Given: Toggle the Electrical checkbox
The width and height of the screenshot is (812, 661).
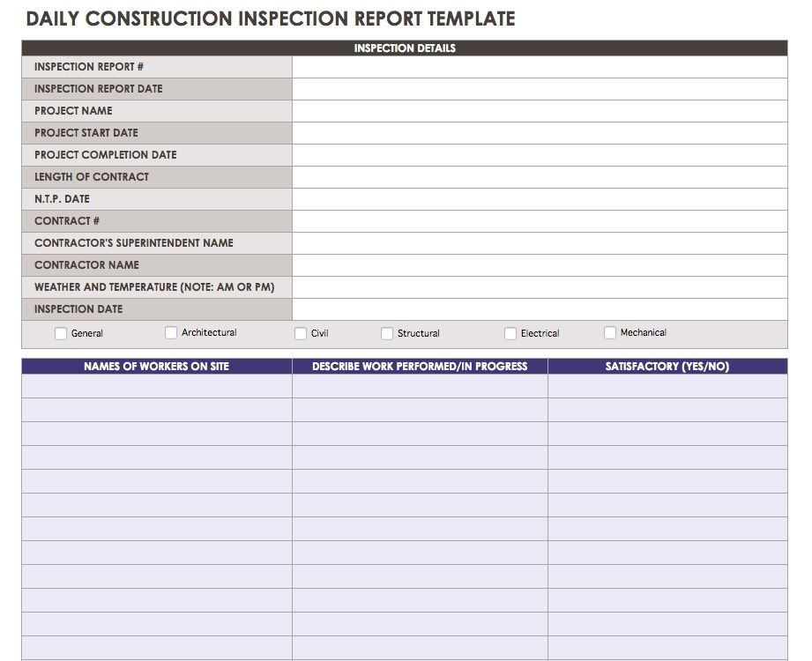Looking at the screenshot, I should [510, 334].
